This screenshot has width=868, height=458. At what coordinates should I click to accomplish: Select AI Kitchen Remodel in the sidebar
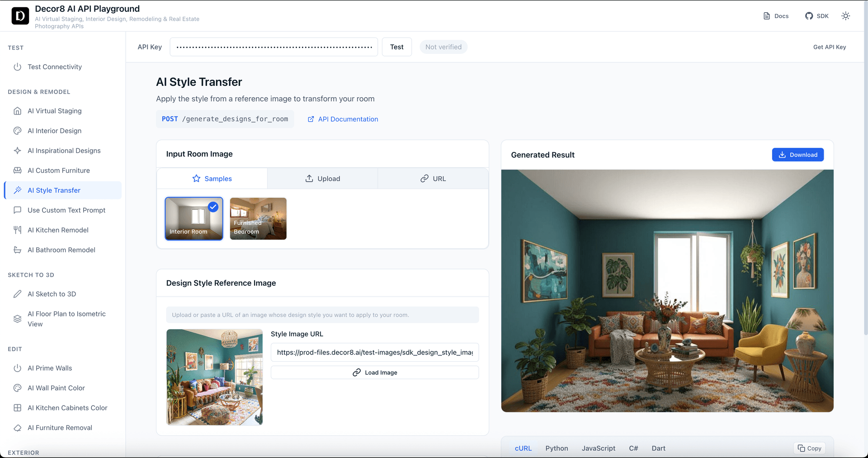[58, 230]
